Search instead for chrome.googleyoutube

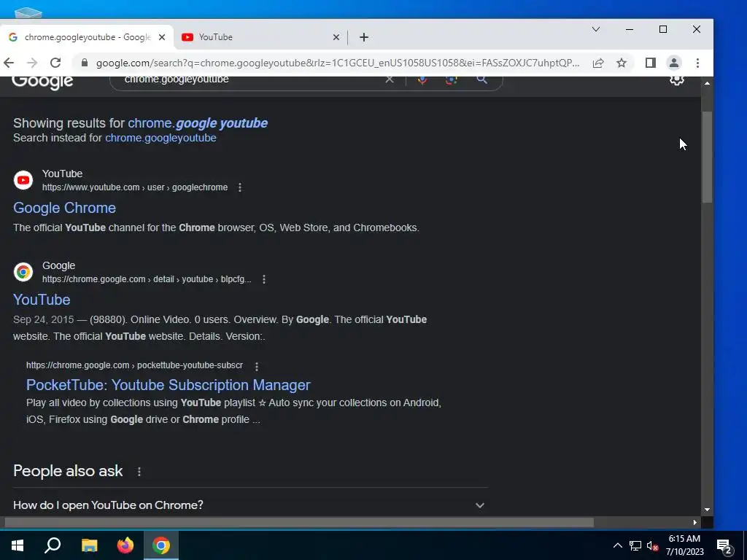tap(160, 138)
